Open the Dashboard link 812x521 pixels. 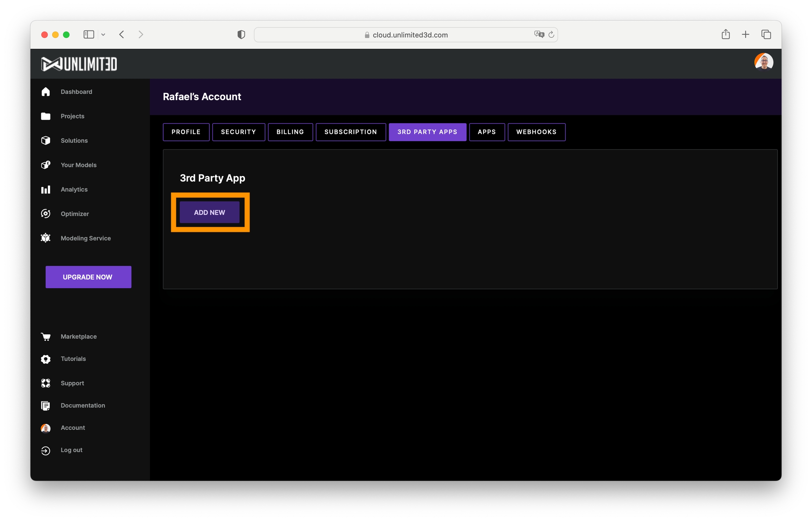[76, 92]
